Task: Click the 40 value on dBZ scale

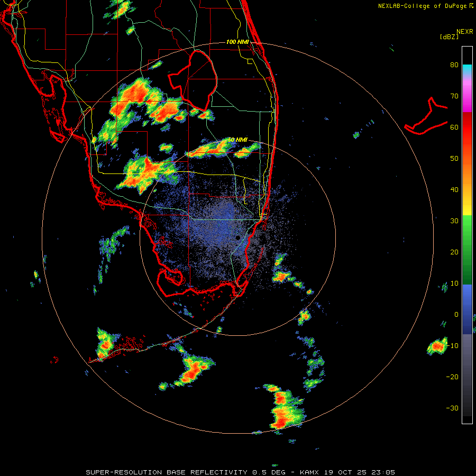Action: 454,190
